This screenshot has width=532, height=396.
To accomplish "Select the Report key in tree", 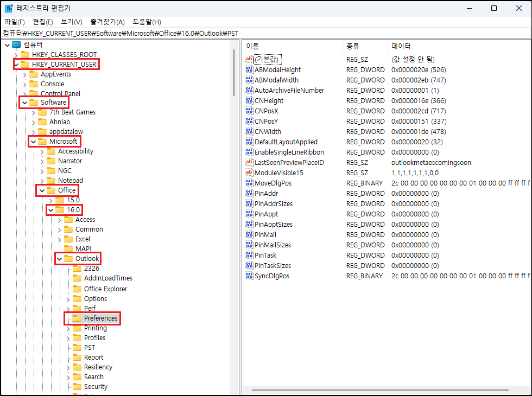I will [93, 357].
